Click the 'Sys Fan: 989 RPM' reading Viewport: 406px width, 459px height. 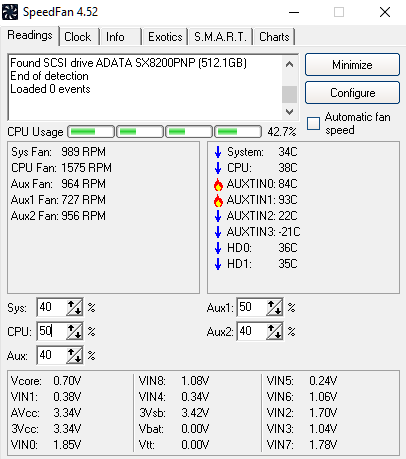click(58, 152)
